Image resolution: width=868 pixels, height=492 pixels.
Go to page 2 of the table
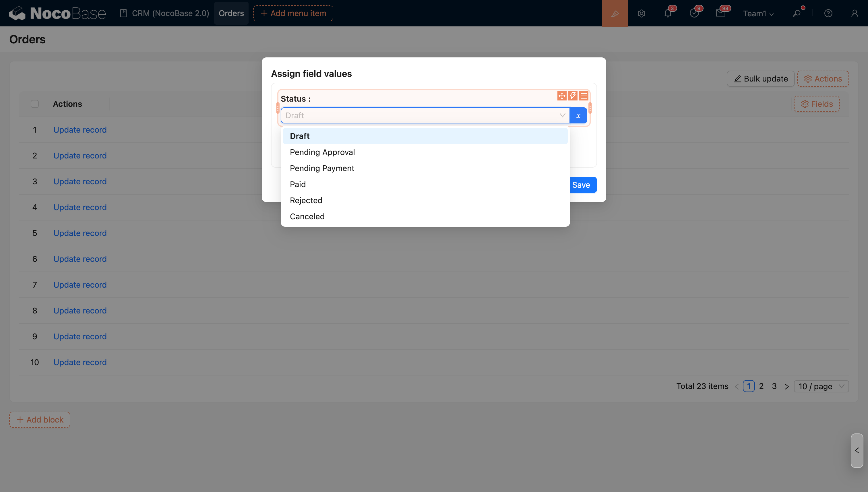click(761, 386)
